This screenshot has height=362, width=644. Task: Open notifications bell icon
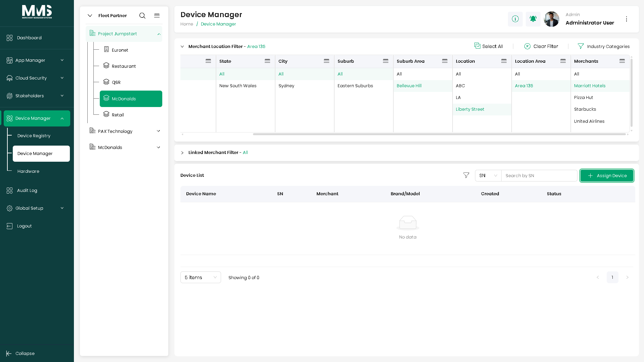(x=533, y=19)
